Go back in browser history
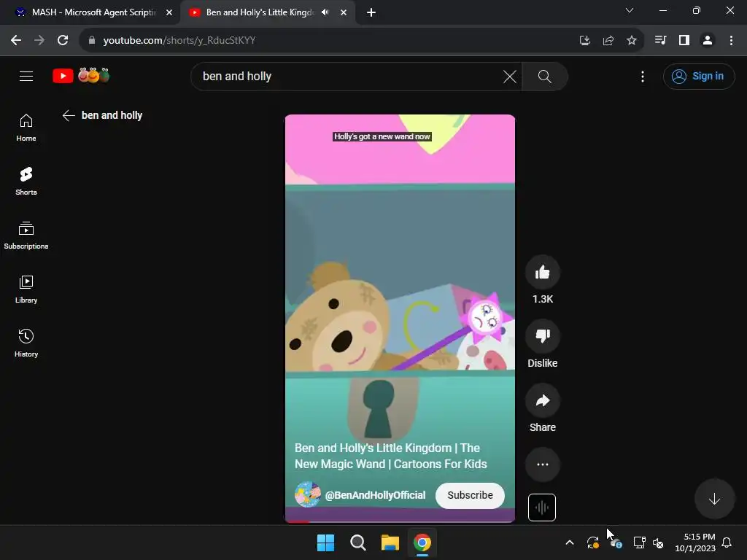 point(16,41)
